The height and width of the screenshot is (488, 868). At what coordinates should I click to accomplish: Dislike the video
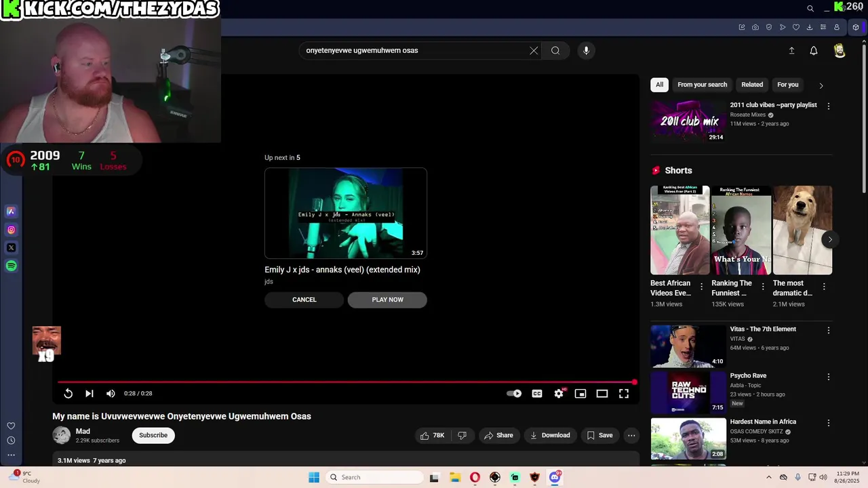coord(462,435)
